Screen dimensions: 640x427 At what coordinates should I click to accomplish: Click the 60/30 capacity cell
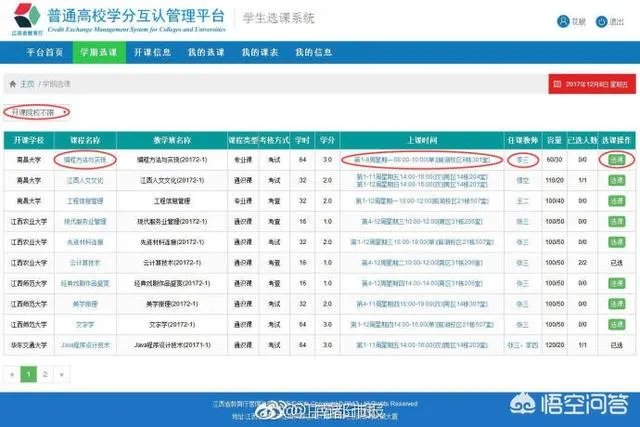(x=554, y=160)
